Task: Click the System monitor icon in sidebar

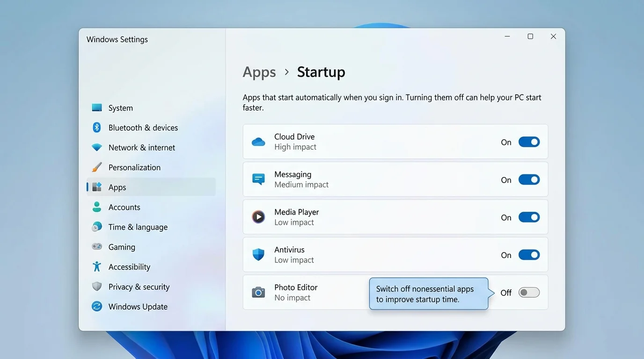Action: 97,108
